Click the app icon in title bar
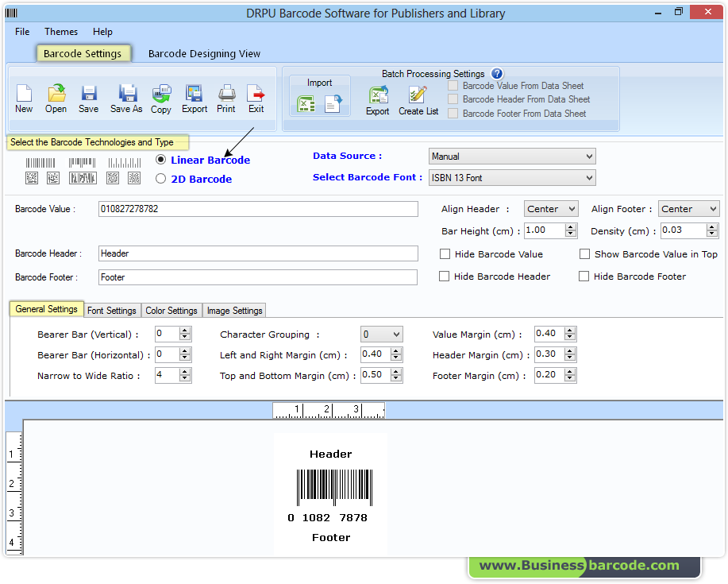Image resolution: width=728 pixels, height=584 pixels. (11, 13)
